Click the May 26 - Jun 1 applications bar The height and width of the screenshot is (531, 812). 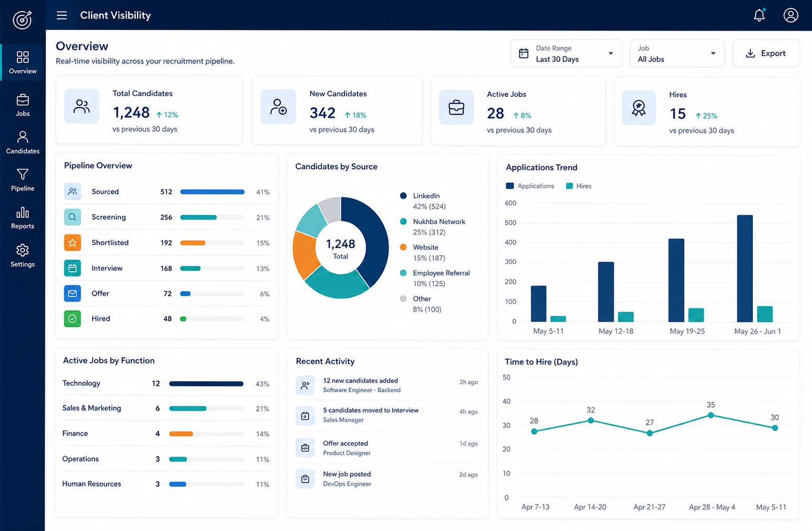coord(744,268)
